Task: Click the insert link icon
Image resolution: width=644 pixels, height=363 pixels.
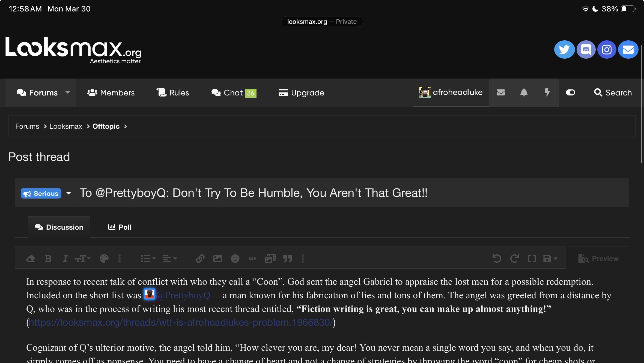Action: (x=200, y=259)
